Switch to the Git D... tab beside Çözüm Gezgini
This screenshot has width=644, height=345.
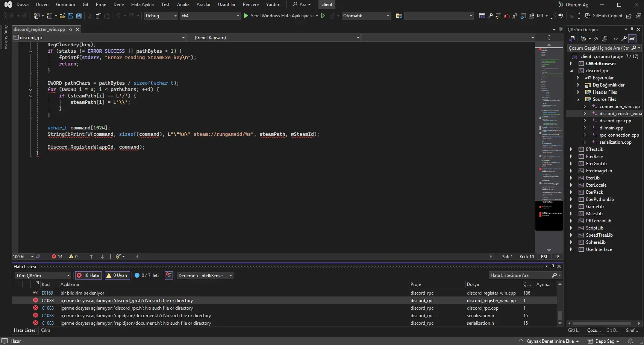613,330
